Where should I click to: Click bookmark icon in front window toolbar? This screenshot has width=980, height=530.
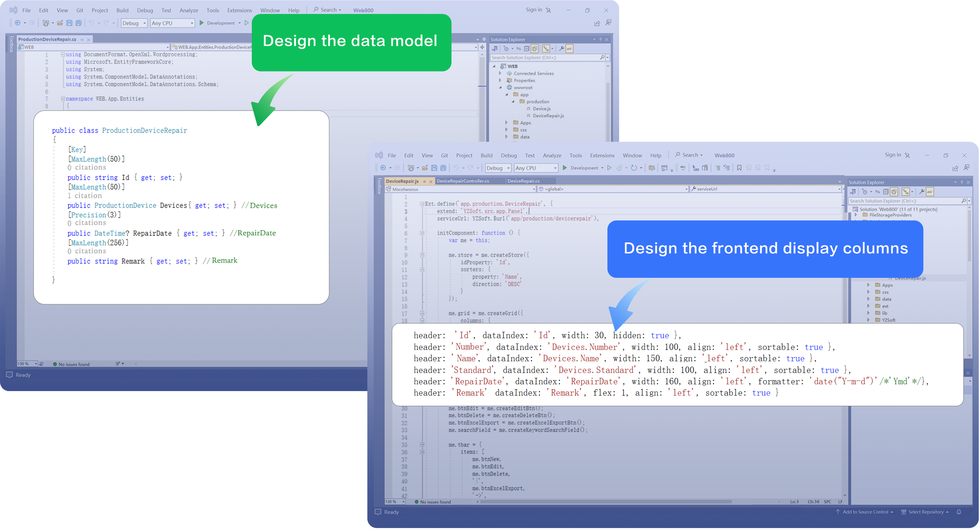coord(739,168)
